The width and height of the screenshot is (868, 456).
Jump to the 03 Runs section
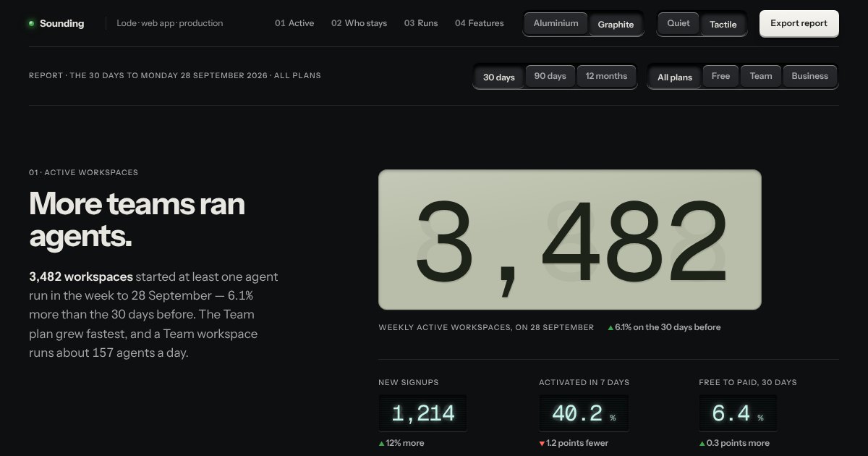(421, 23)
